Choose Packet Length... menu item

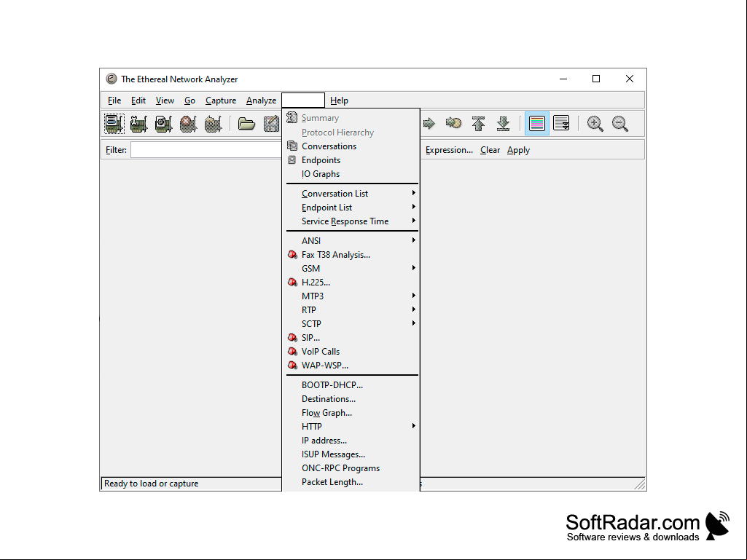point(352,481)
